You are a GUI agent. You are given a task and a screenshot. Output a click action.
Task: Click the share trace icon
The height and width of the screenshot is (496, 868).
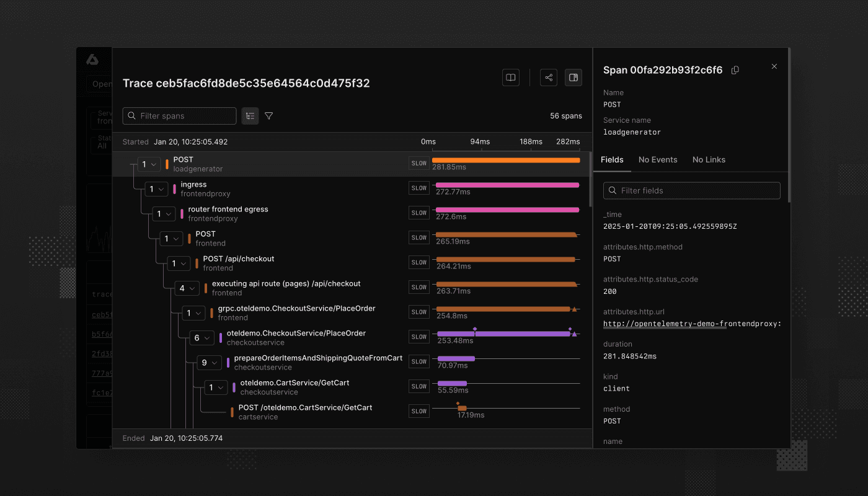548,77
